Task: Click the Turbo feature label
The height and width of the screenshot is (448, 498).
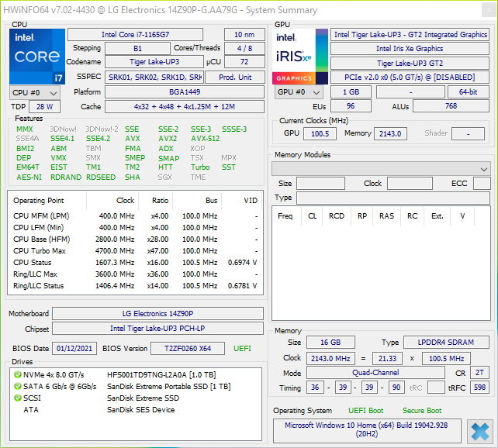Action: pyautogui.click(x=200, y=167)
